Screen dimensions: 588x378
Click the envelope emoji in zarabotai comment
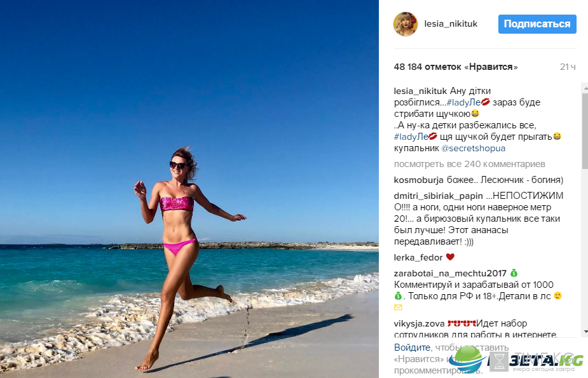click(x=398, y=307)
